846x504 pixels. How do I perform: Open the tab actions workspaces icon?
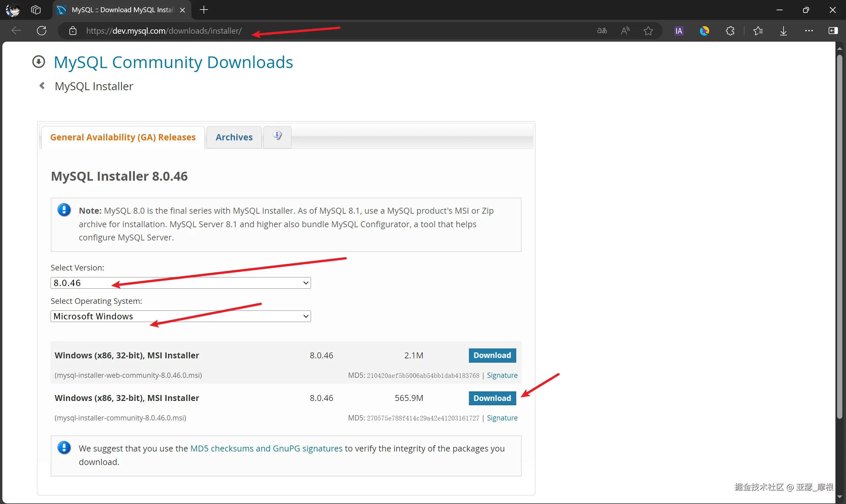click(x=36, y=10)
